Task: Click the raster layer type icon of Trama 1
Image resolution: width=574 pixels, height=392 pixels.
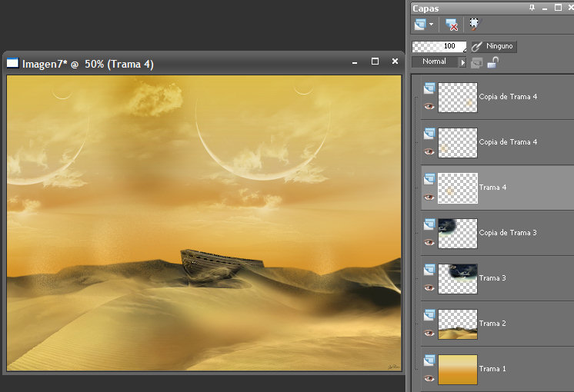Action: (429, 360)
